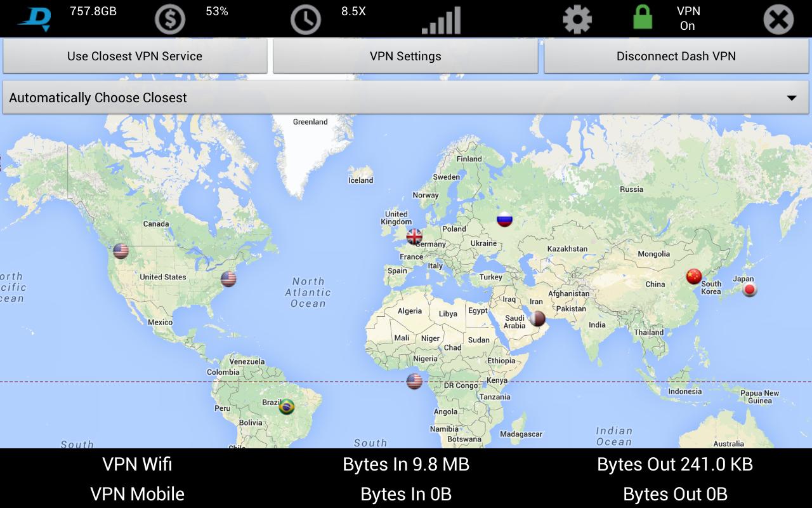This screenshot has width=812, height=508.
Task: Click the North Atlantic Ocean label
Action: (x=308, y=292)
